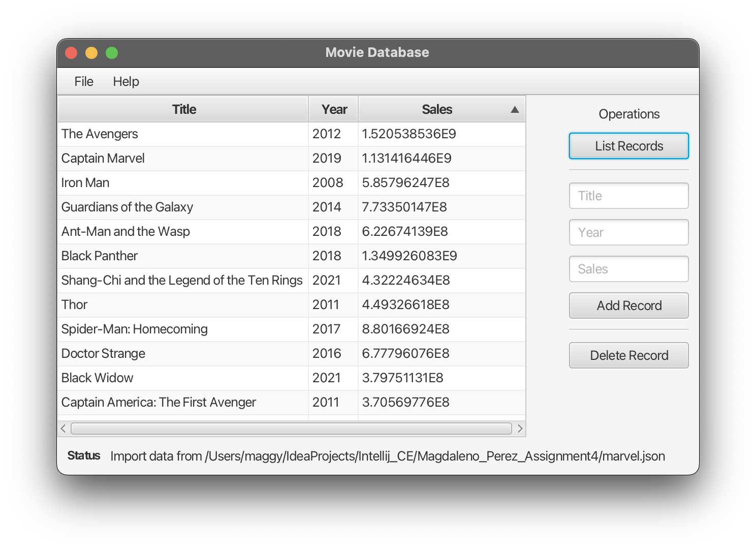Sort by the Title column header
The width and height of the screenshot is (756, 550).
click(x=183, y=109)
